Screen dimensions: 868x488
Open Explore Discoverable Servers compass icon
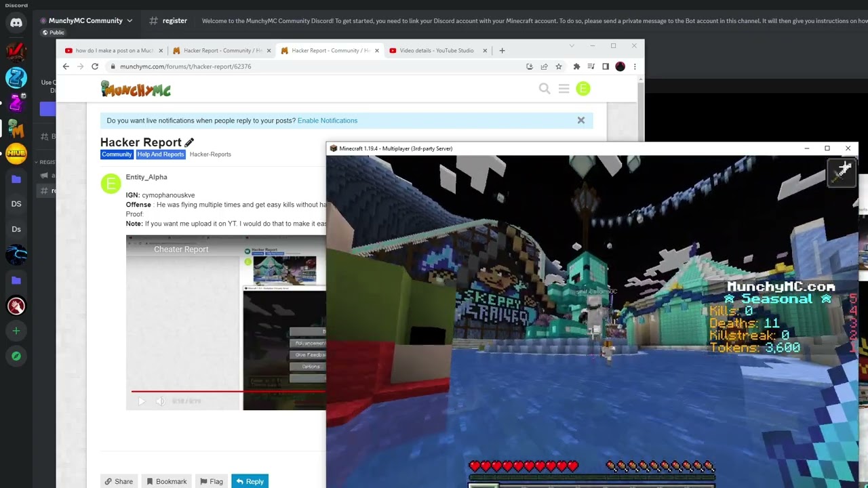[16, 356]
